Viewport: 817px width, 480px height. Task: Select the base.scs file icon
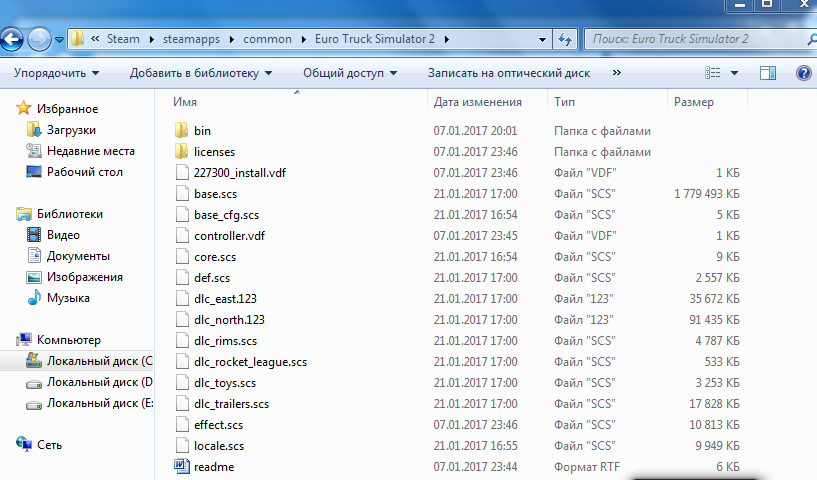tap(182, 193)
